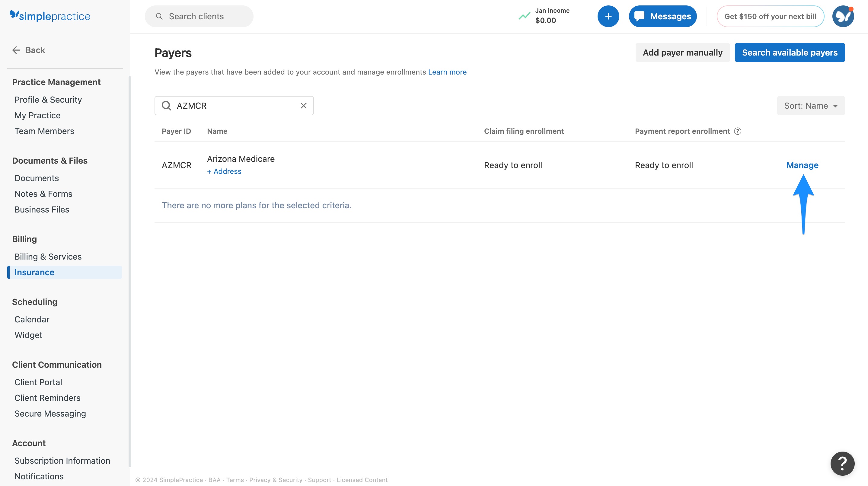Open Messages
868x486 pixels.
[662, 16]
